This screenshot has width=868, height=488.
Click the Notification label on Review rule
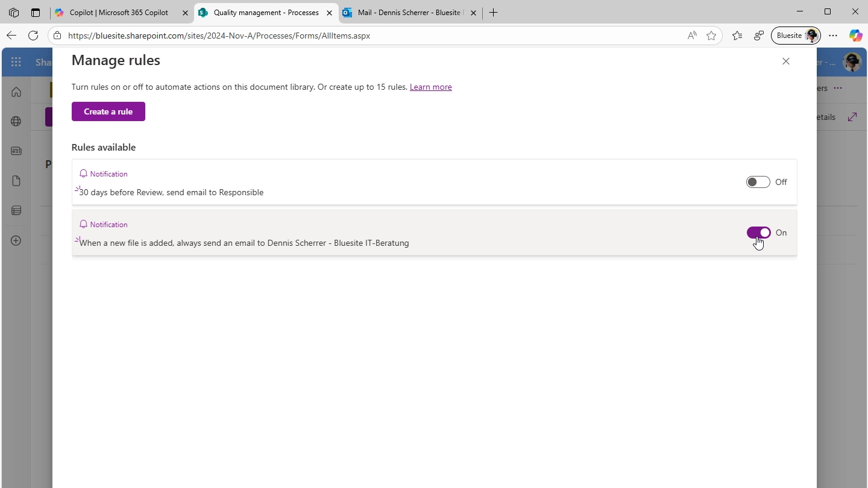[x=109, y=174]
